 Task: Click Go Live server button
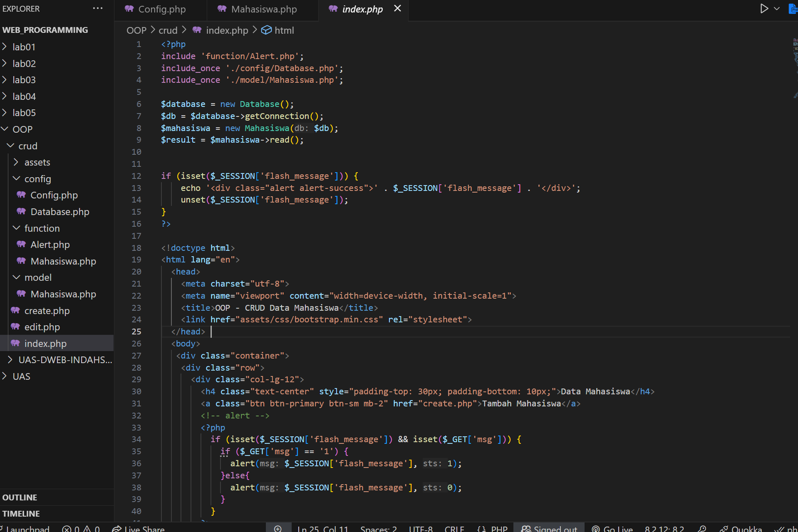pos(612,529)
